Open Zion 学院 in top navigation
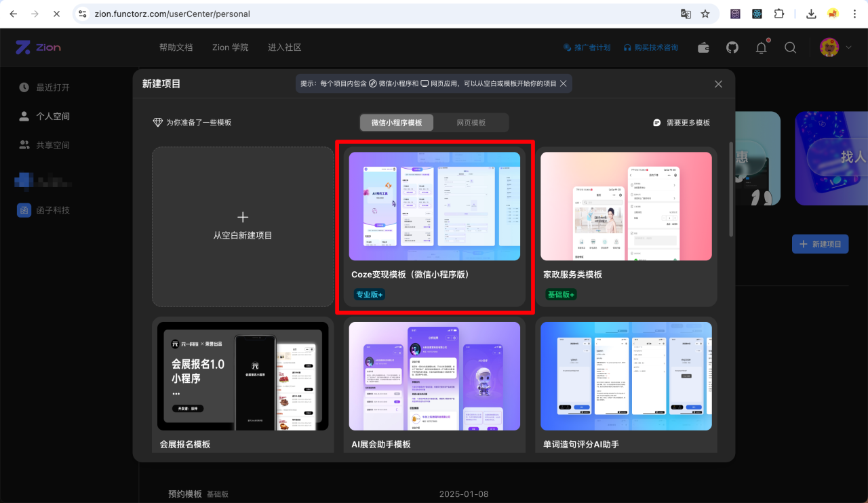The width and height of the screenshot is (868, 503). point(231,47)
